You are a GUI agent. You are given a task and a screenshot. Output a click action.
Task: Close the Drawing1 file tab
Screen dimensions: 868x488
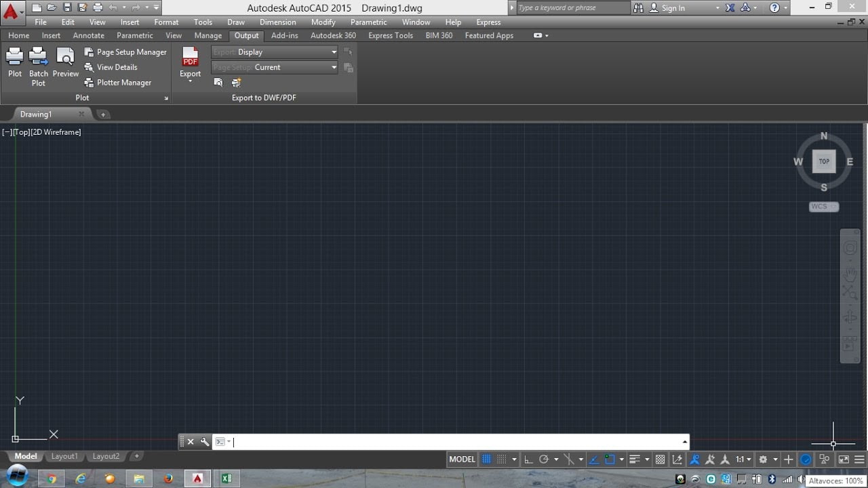click(81, 114)
